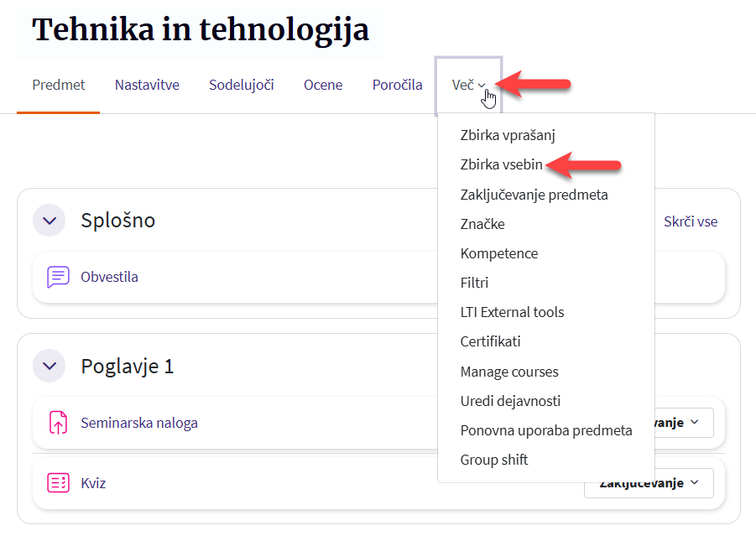
Task: Select Značke in the dropdown menu
Action: [x=482, y=224]
